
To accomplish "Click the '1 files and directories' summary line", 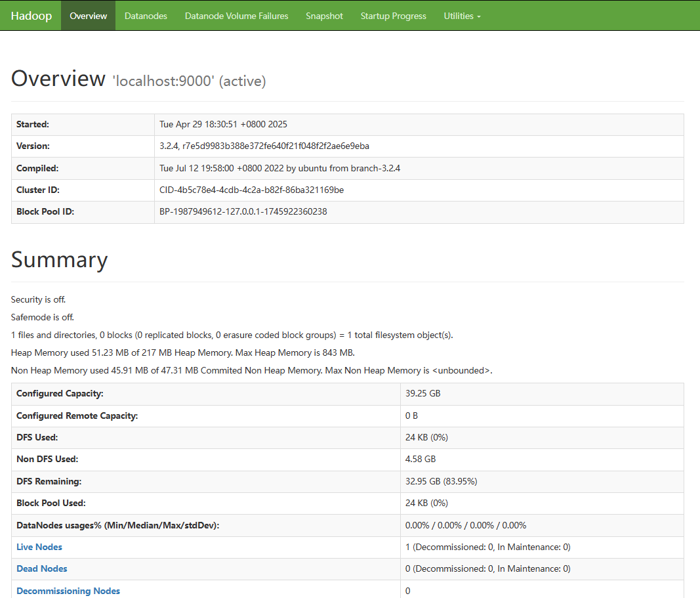I will click(232, 335).
